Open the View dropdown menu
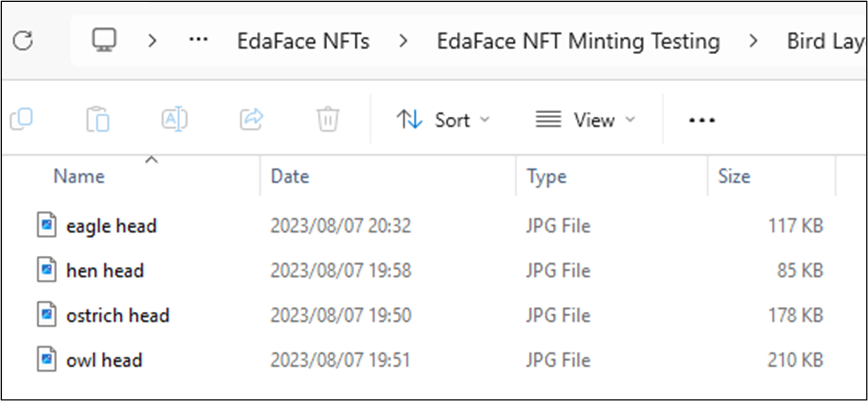Image resolution: width=868 pixels, height=401 pixels. pos(585,120)
